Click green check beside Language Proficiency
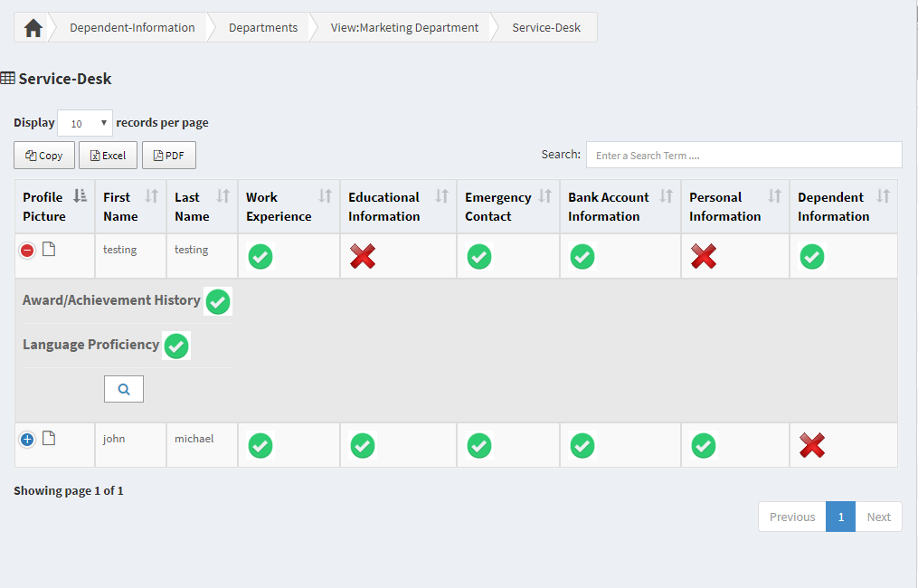918x588 pixels. pyautogui.click(x=176, y=346)
